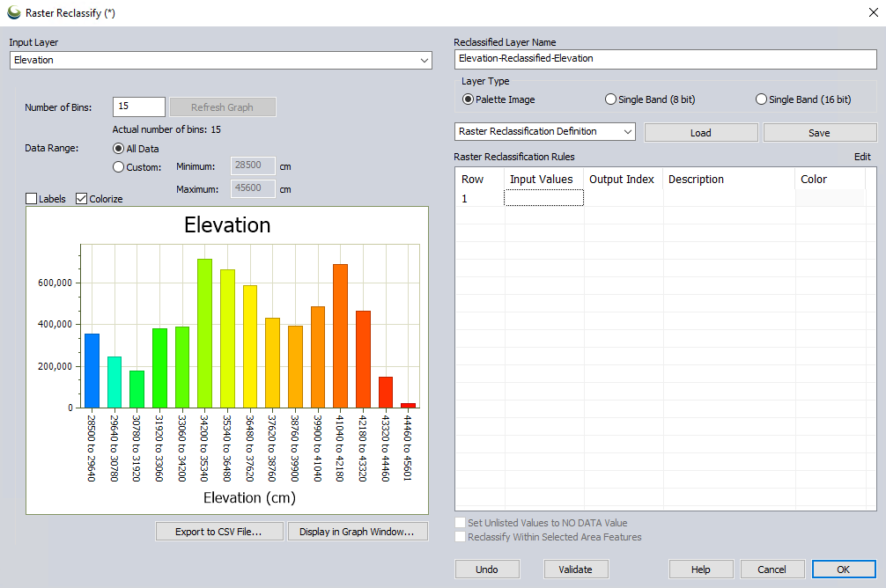Viewport: 886px width, 588px height.
Task: Open the Edit menu above rules table
Action: coord(862,157)
